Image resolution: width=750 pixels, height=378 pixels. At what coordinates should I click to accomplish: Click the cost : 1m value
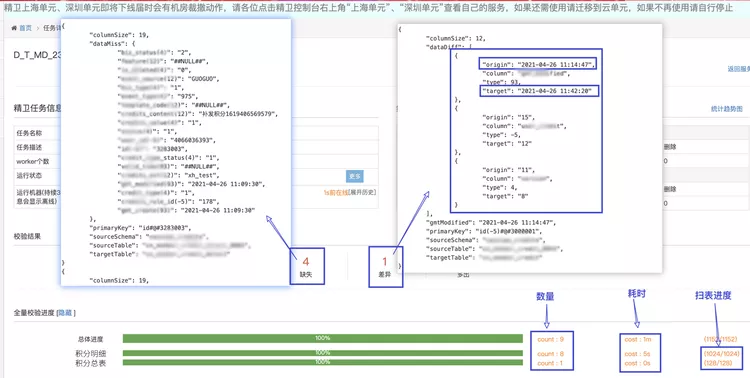(638, 339)
